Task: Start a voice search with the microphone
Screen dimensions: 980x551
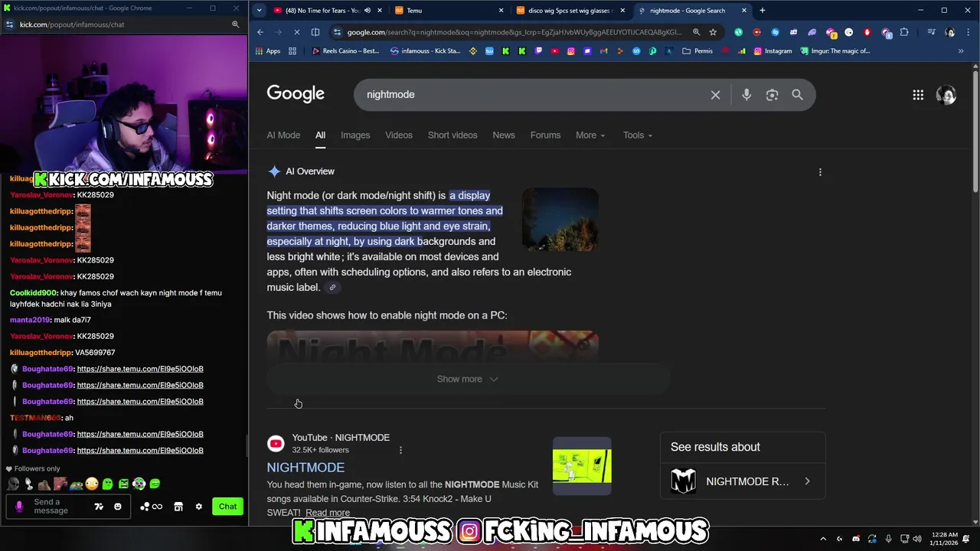Action: [746, 95]
